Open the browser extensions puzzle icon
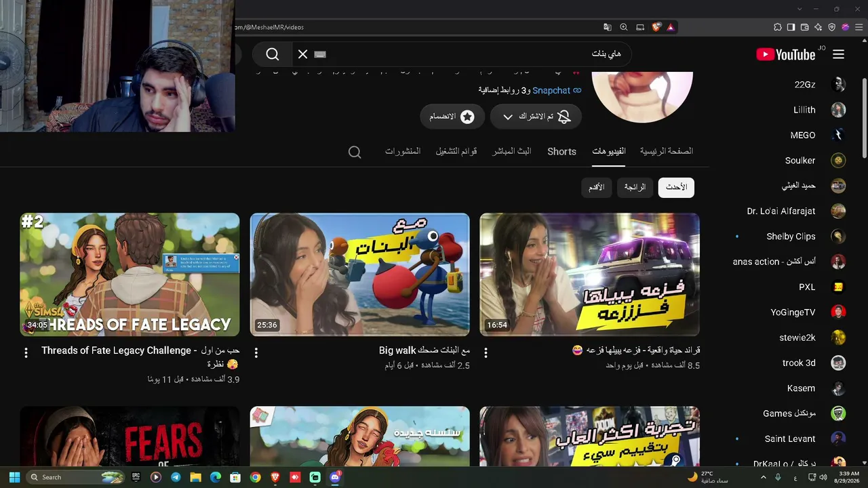This screenshot has height=488, width=868. click(x=778, y=27)
